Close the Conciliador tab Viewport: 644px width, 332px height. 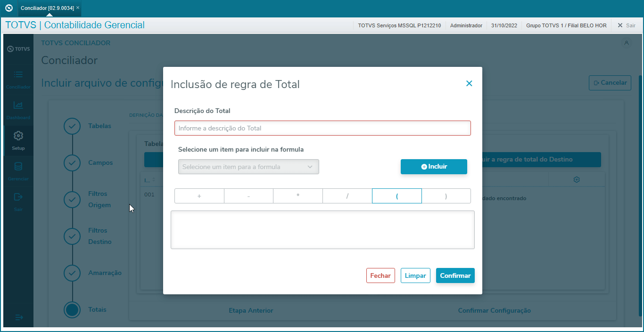pos(78,8)
